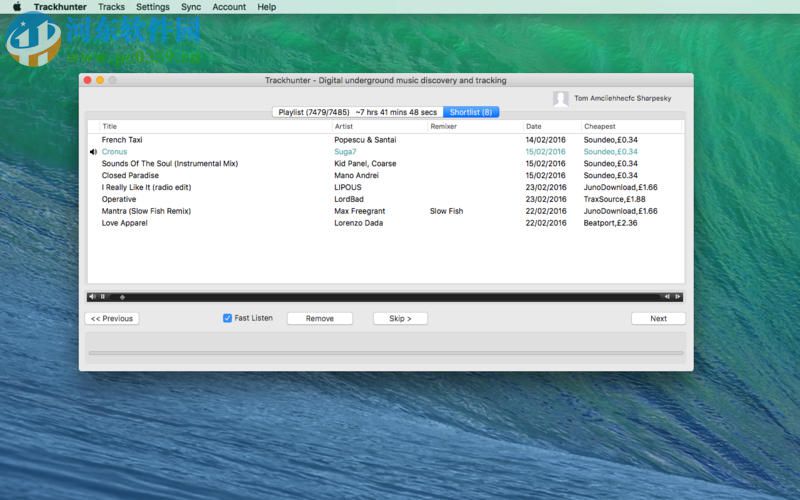Select I Really Like It (radio edit)

point(146,187)
